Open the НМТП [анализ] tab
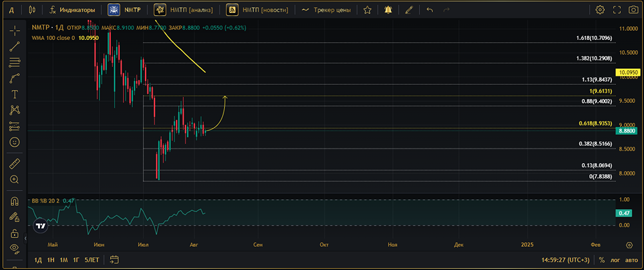The height and width of the screenshot is (270, 644). [x=184, y=10]
